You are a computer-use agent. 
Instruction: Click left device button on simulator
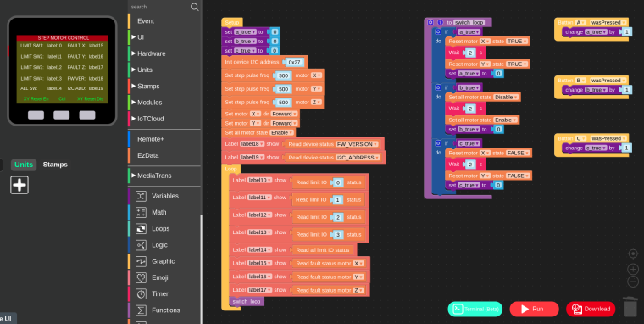pyautogui.click(x=36, y=115)
